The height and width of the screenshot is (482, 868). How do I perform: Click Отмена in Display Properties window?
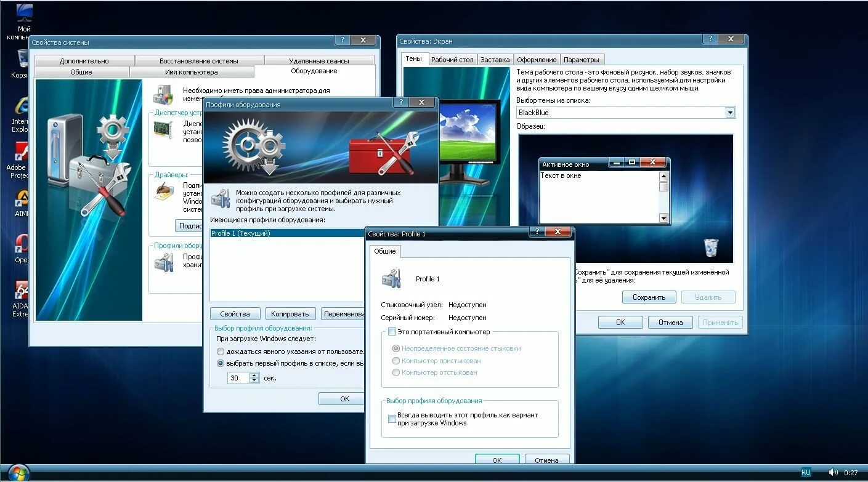[x=670, y=322]
